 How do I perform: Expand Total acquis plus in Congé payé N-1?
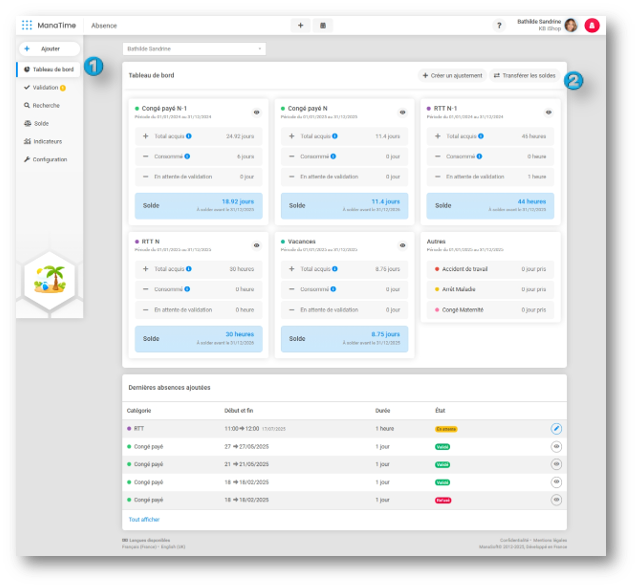point(145,136)
